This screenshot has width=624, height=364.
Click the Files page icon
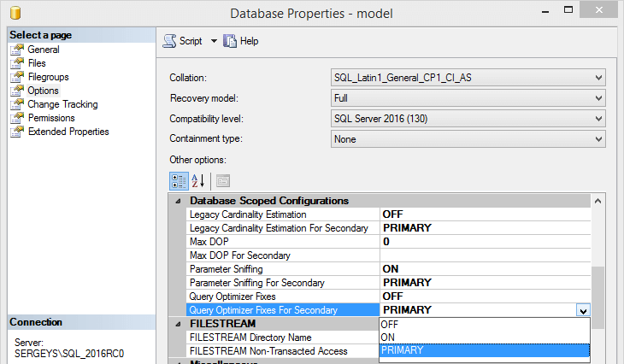coord(17,63)
